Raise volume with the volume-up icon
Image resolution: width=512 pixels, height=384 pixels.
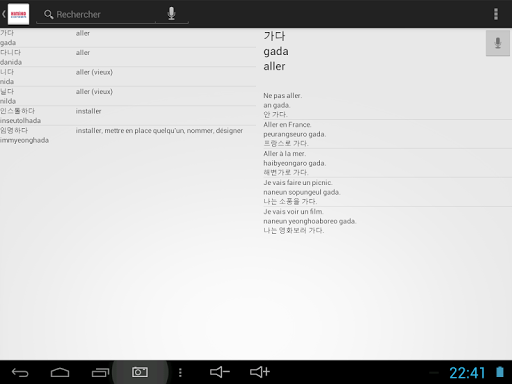(260, 372)
